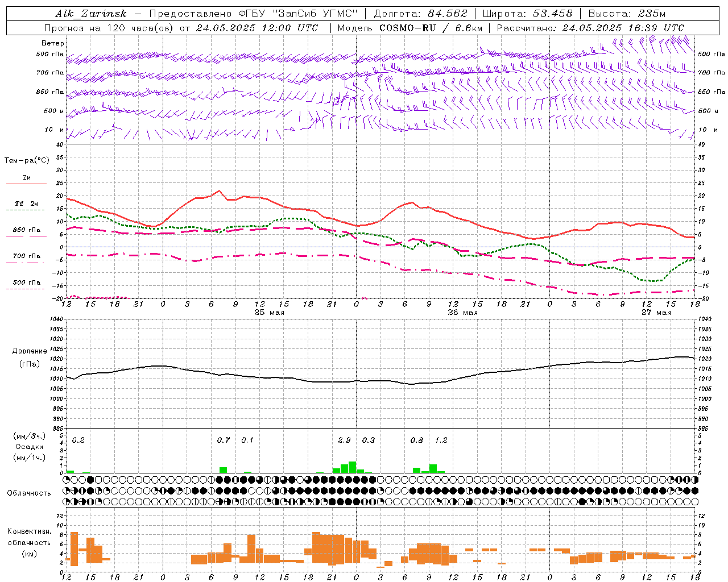Screen dimensions: 728x582
Task: Click the 'Осадки' precipitation label
Action: pyautogui.click(x=29, y=447)
